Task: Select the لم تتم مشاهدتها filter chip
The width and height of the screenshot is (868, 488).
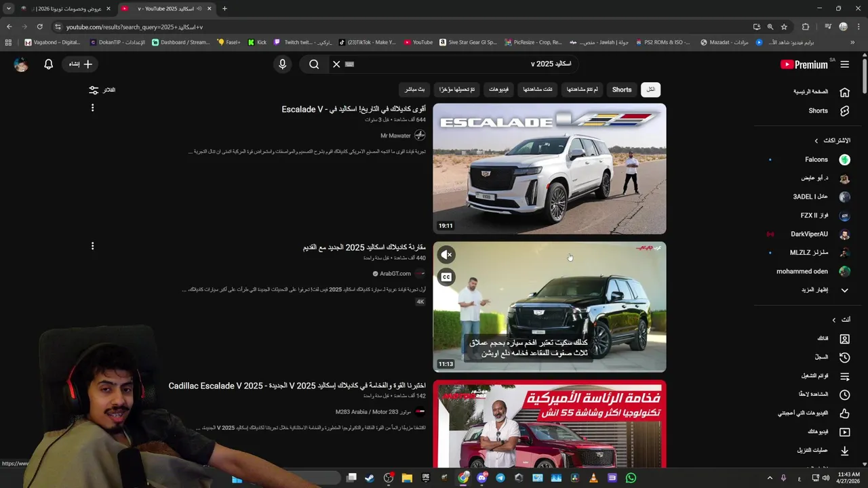Action: 583,89
